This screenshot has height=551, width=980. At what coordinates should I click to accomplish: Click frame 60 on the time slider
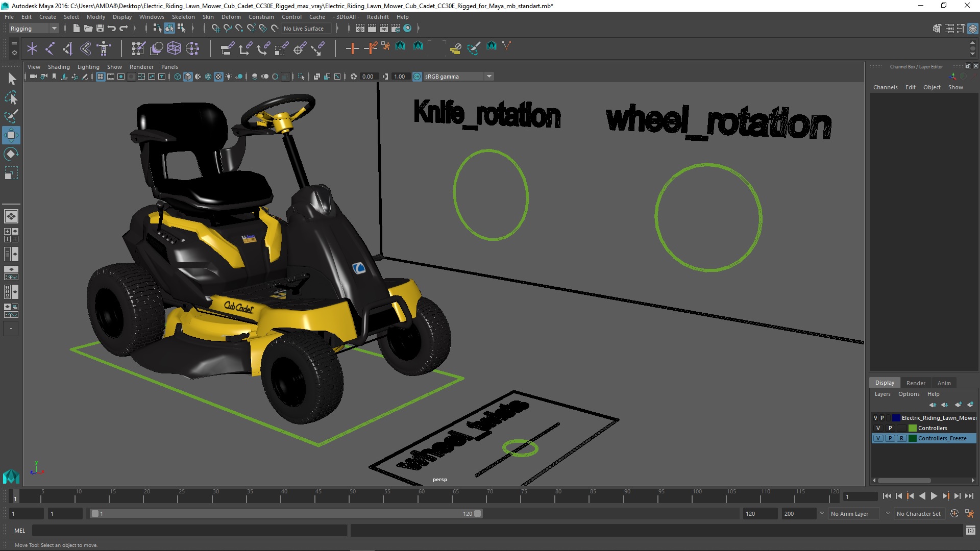click(x=421, y=496)
